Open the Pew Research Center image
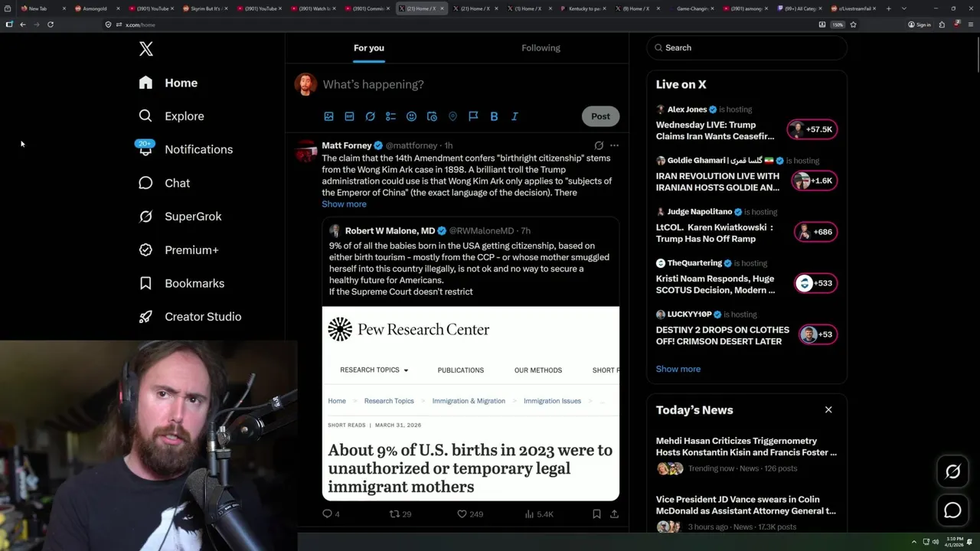 470,403
